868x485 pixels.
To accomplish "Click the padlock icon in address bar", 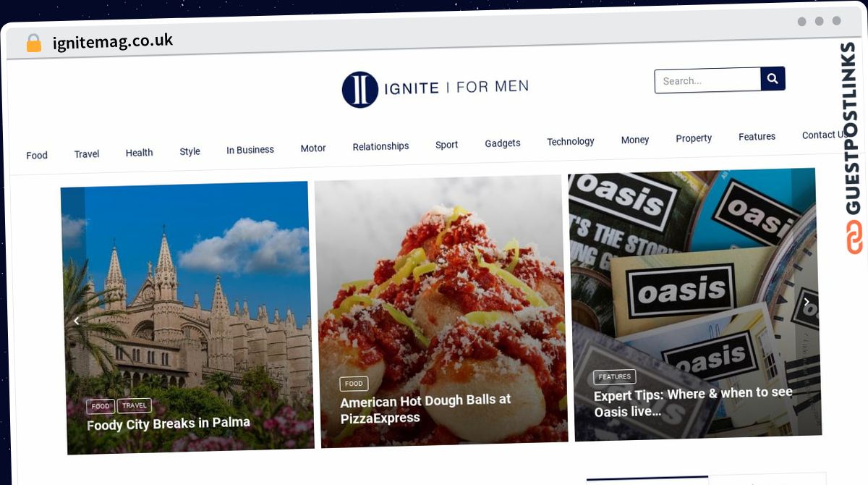I will (x=33, y=43).
